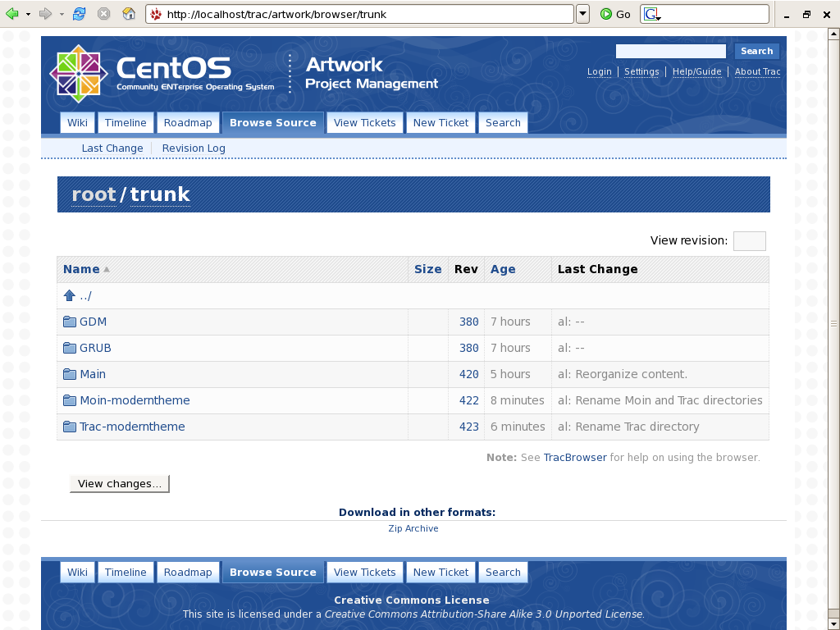This screenshot has height=630, width=840.
Task: Sort the listing by the Size column
Action: tap(427, 269)
